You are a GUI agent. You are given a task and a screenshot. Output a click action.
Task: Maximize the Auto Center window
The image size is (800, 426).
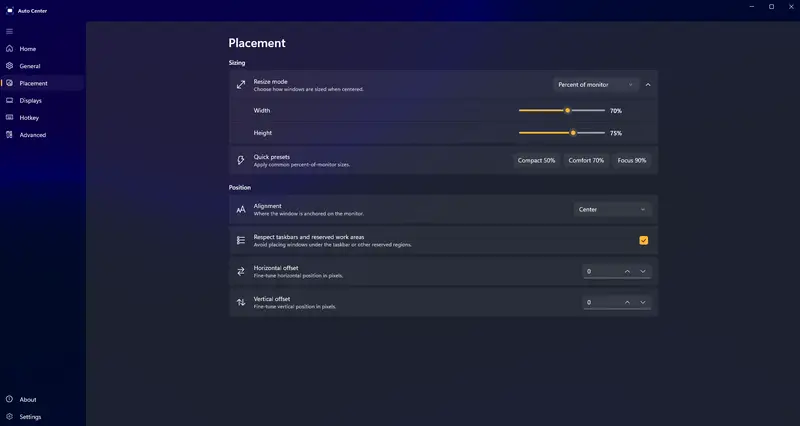(x=771, y=7)
